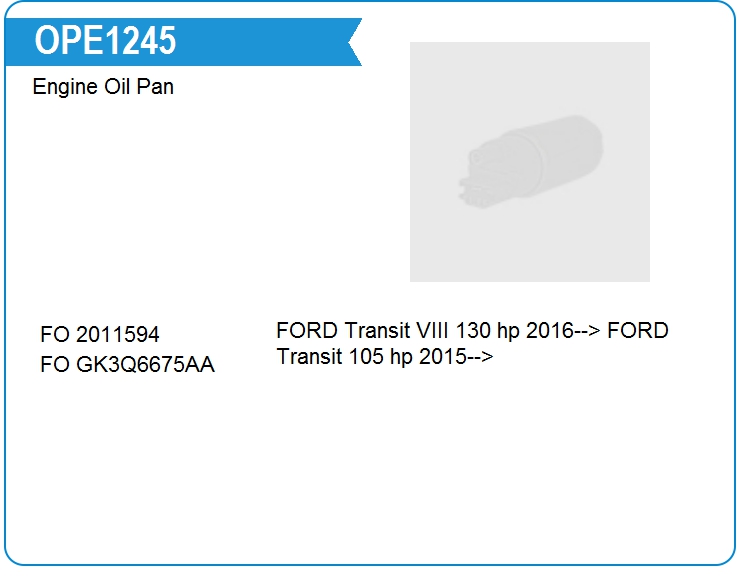Click the FO prefix before 2011594
Screen dimensions: 740x576
tap(55, 335)
